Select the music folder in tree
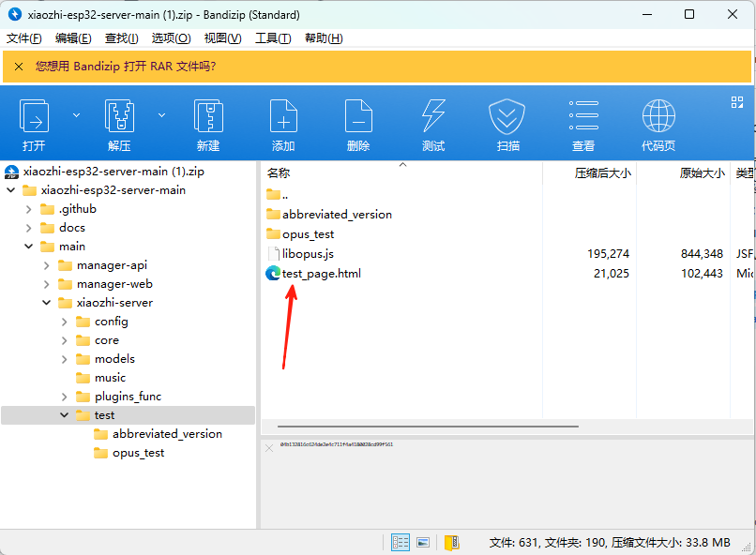This screenshot has width=756, height=555. (x=110, y=378)
